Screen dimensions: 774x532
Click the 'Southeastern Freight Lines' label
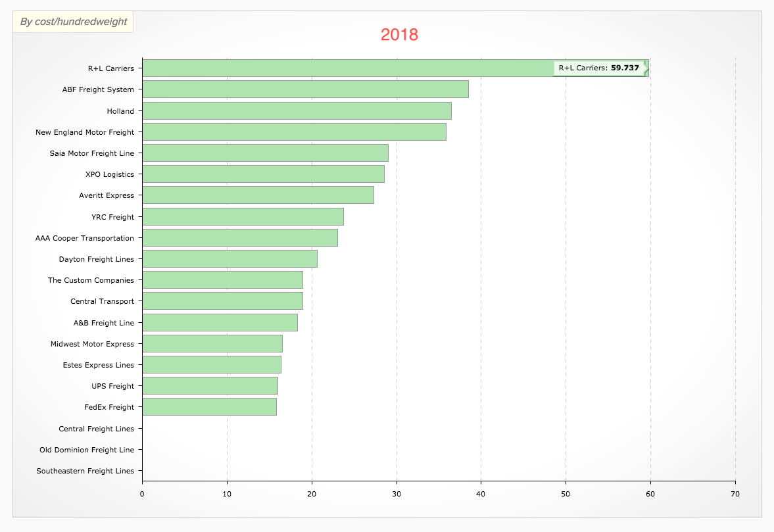pos(85,472)
